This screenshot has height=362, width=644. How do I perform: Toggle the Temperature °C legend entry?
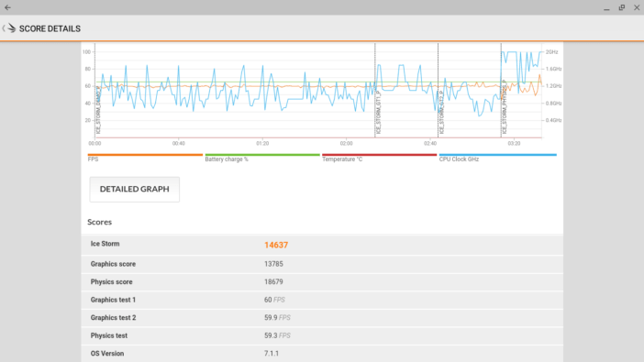click(x=379, y=158)
